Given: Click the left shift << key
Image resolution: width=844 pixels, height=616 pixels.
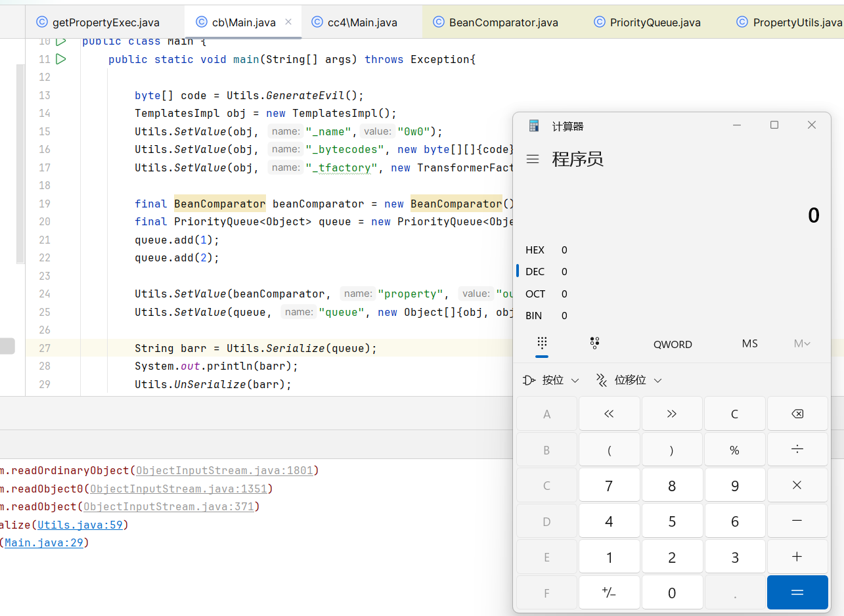Looking at the screenshot, I should [609, 414].
